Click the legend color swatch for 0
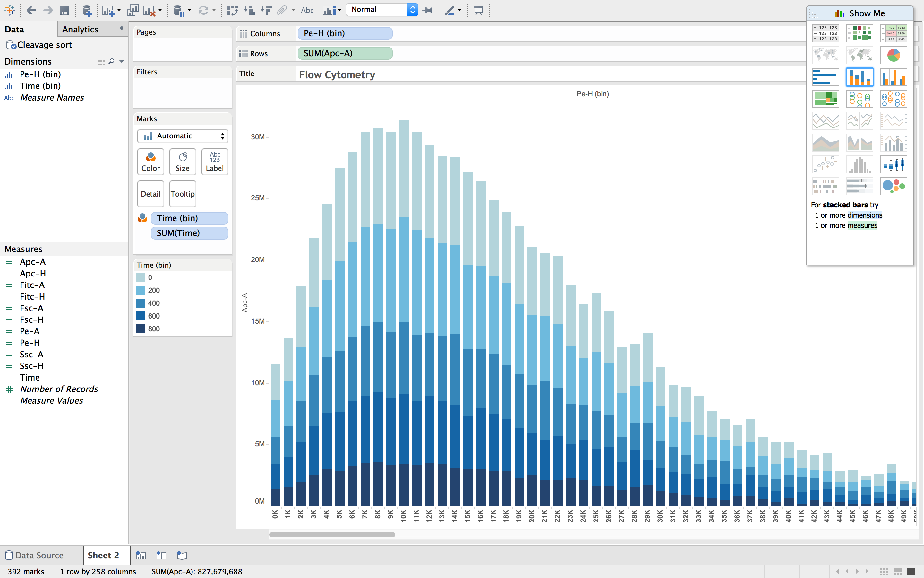The height and width of the screenshot is (578, 924). click(141, 277)
